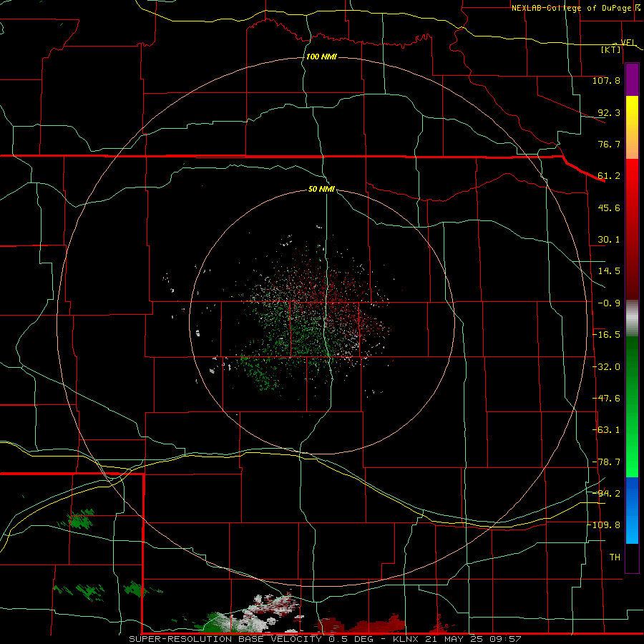Screen dimensions: 644x644
Task: Click the SUPER-RESOLUTION BASE VELOCITY caption
Action: 225,639
